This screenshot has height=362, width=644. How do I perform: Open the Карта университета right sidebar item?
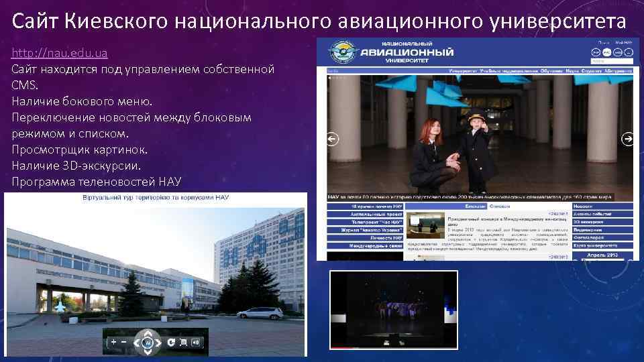(602, 245)
